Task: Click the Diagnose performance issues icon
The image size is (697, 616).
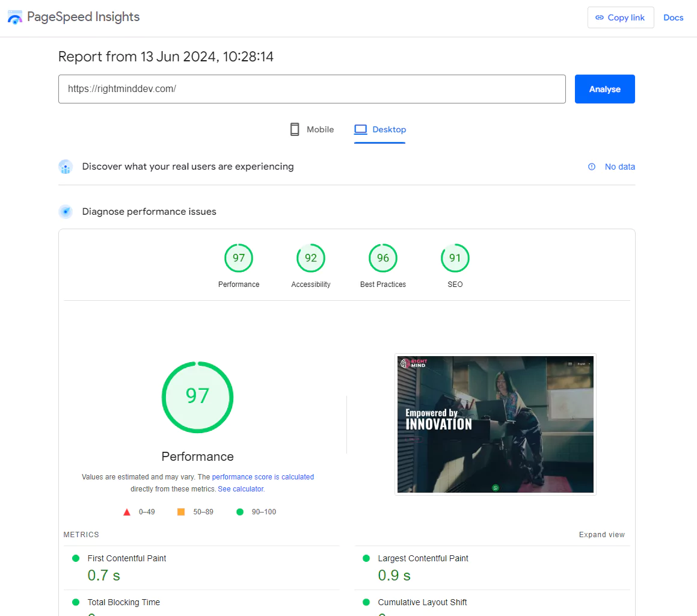Action: (x=66, y=212)
